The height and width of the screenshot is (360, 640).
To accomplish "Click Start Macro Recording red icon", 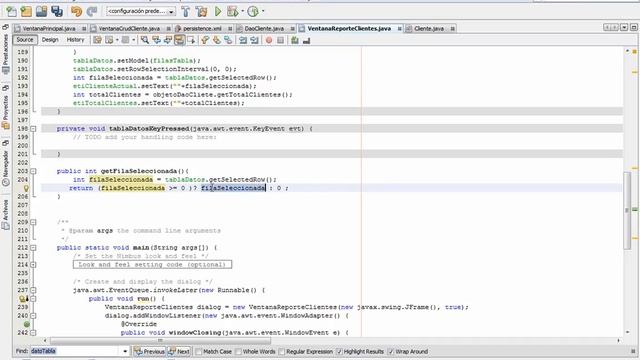I will (x=269, y=40).
